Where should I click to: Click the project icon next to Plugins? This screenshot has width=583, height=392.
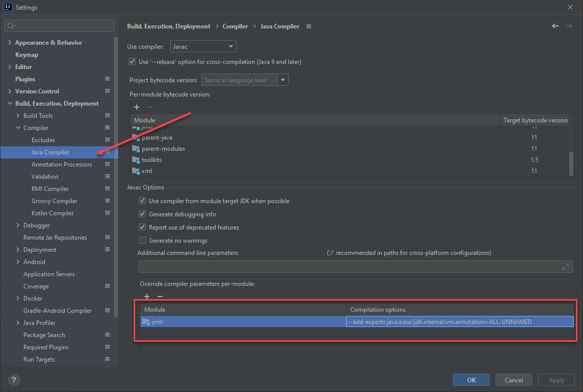pyautogui.click(x=107, y=79)
